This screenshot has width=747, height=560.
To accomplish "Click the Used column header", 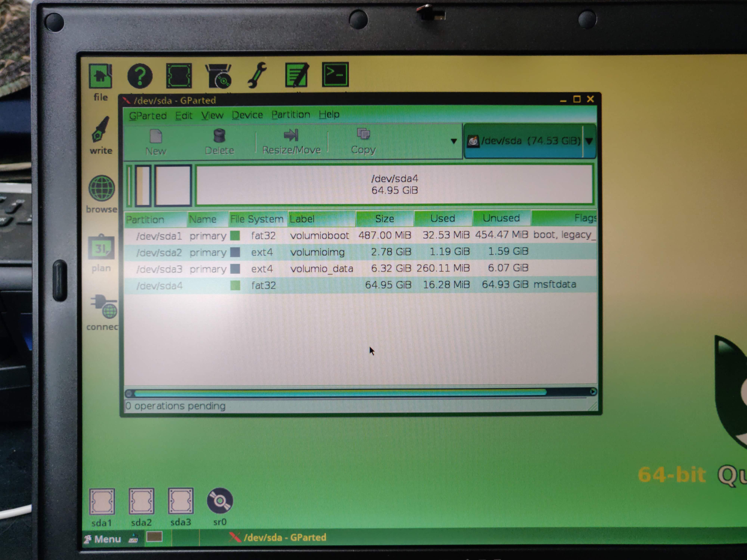I will coord(443,218).
